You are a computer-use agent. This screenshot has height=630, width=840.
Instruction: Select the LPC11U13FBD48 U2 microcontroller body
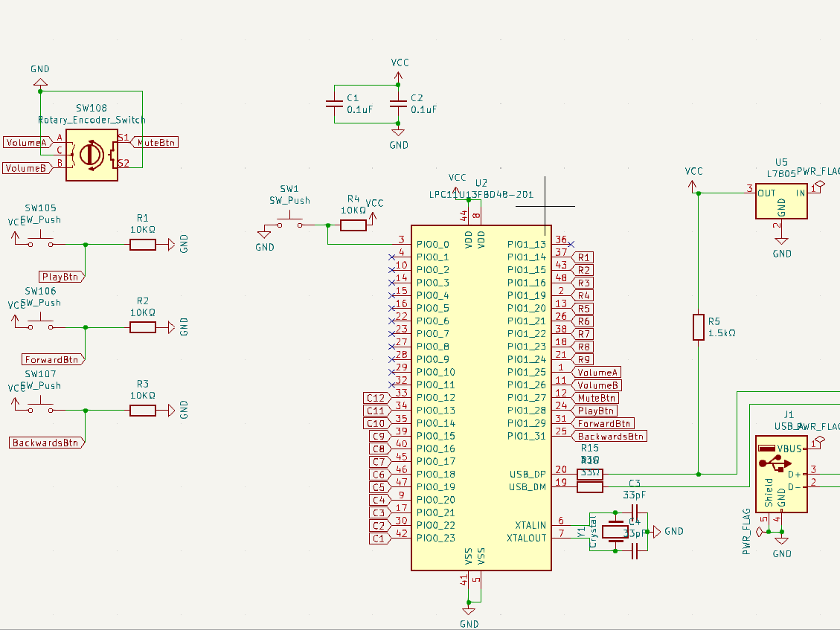click(481, 397)
